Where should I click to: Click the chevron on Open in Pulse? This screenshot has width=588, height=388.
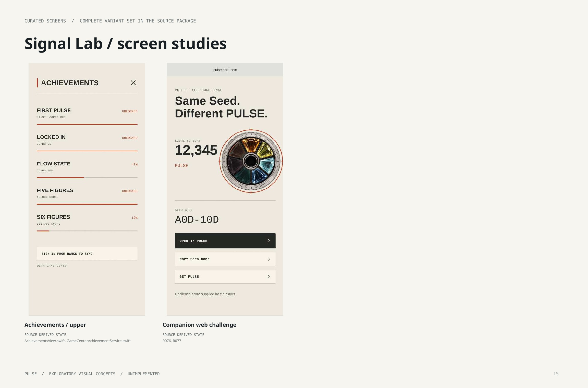coord(268,241)
